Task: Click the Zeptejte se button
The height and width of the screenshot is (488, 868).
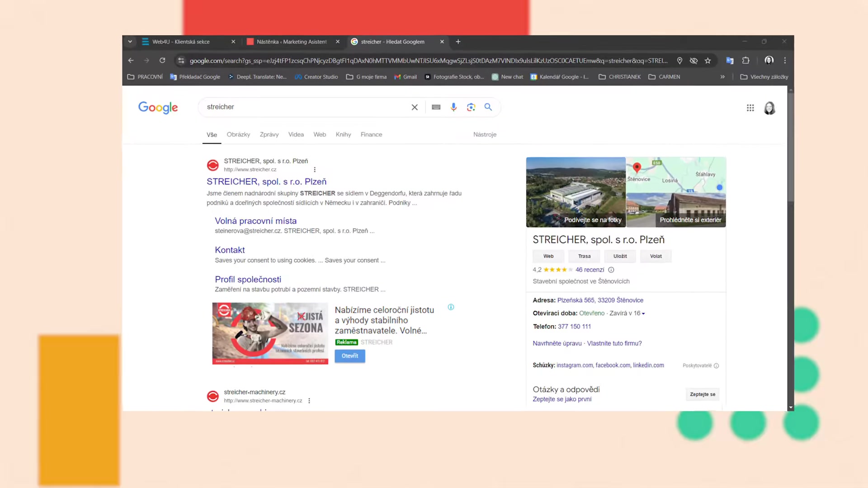Action: click(x=703, y=394)
